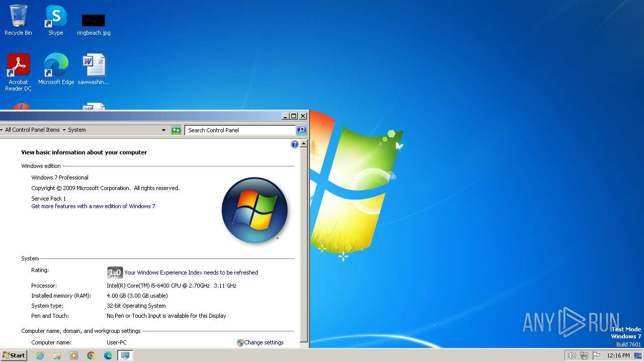Open Internet Explorer from the taskbar
The width and height of the screenshot is (644, 362).
[x=40, y=355]
